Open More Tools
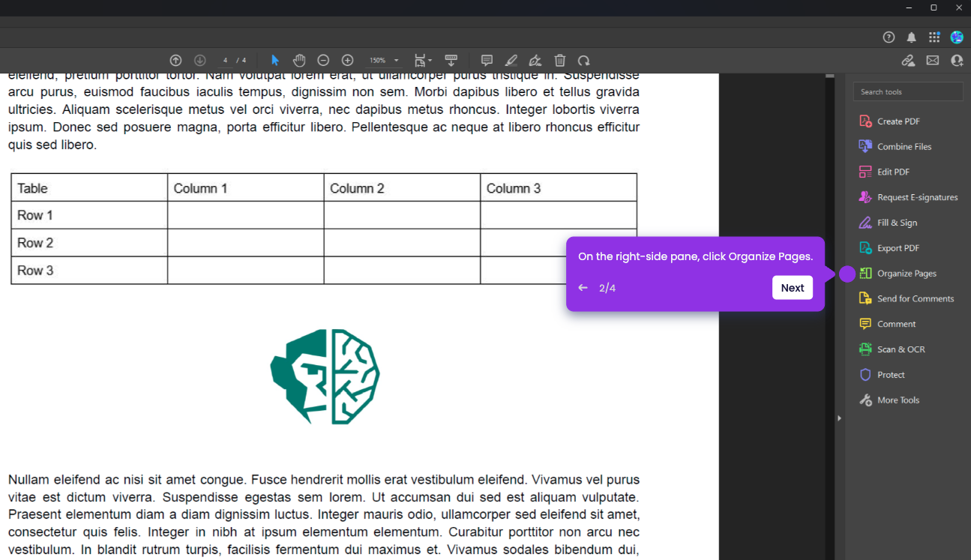This screenshot has width=971, height=560. tap(898, 400)
